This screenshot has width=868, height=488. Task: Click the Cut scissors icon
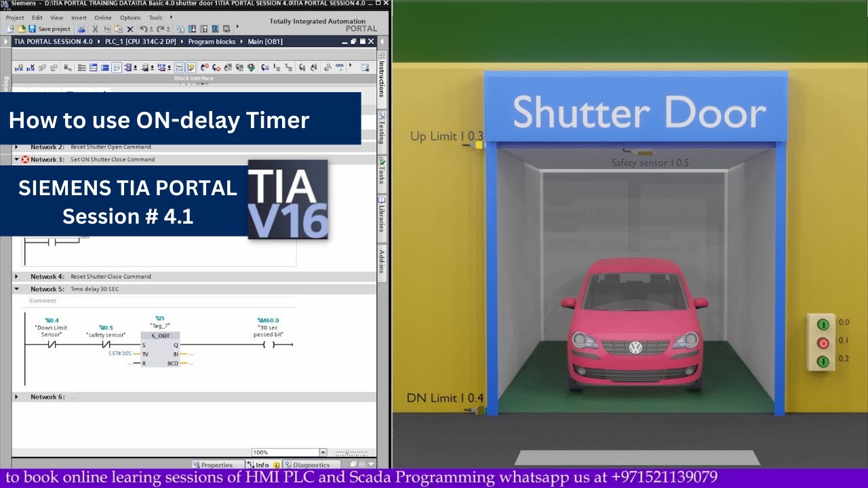tap(95, 29)
